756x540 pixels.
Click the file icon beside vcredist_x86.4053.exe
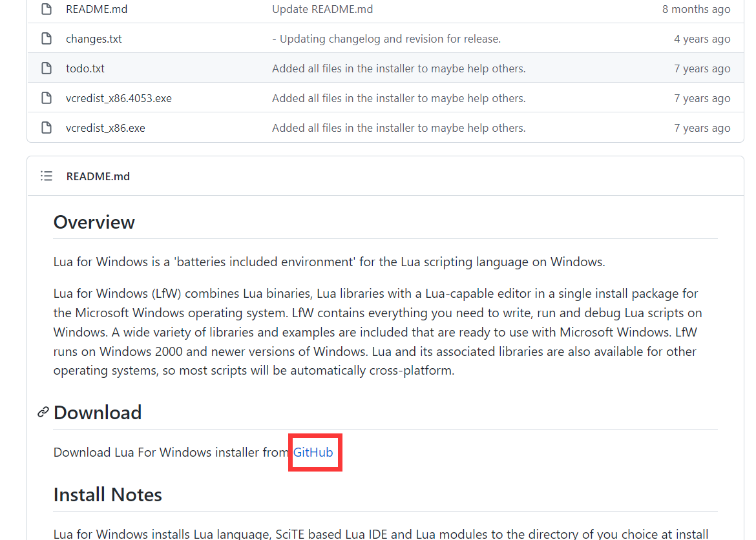pyautogui.click(x=47, y=98)
